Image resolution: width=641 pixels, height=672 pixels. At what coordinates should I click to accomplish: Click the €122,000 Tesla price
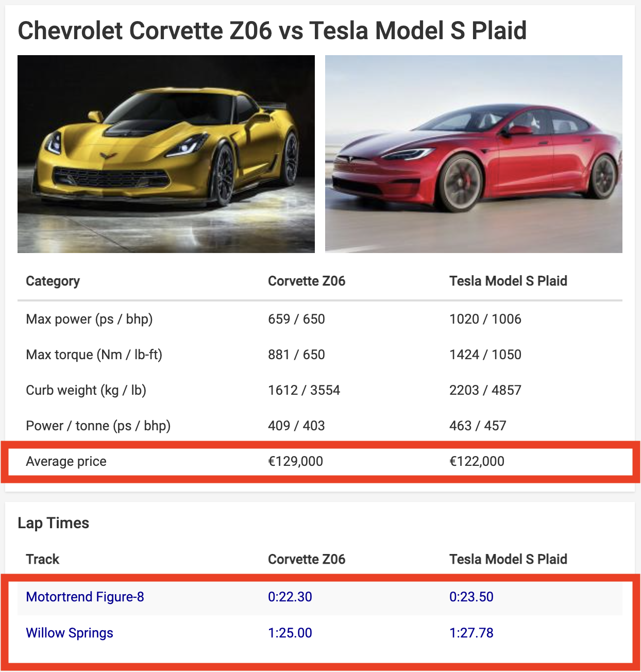[x=477, y=461]
